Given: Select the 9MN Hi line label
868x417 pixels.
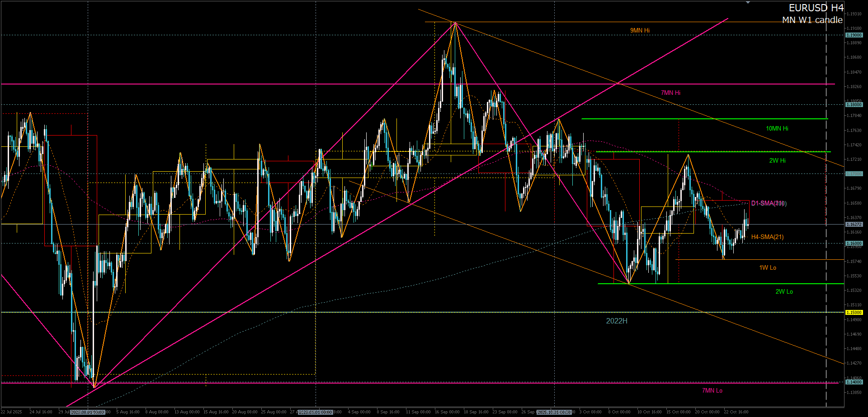Looking at the screenshot, I should [640, 30].
